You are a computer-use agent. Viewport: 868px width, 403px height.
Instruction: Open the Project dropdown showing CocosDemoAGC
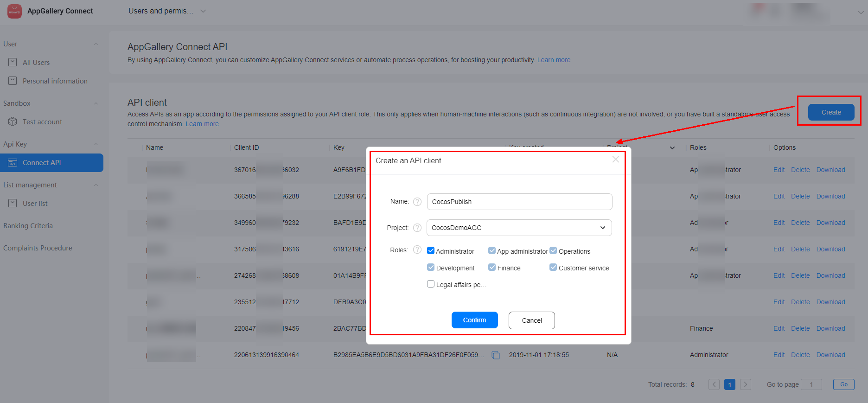519,228
